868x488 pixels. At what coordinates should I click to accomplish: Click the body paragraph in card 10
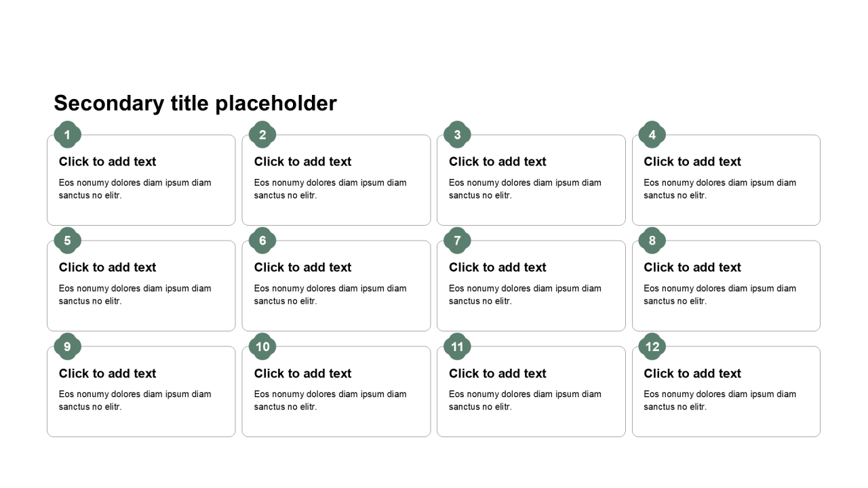[x=330, y=401]
